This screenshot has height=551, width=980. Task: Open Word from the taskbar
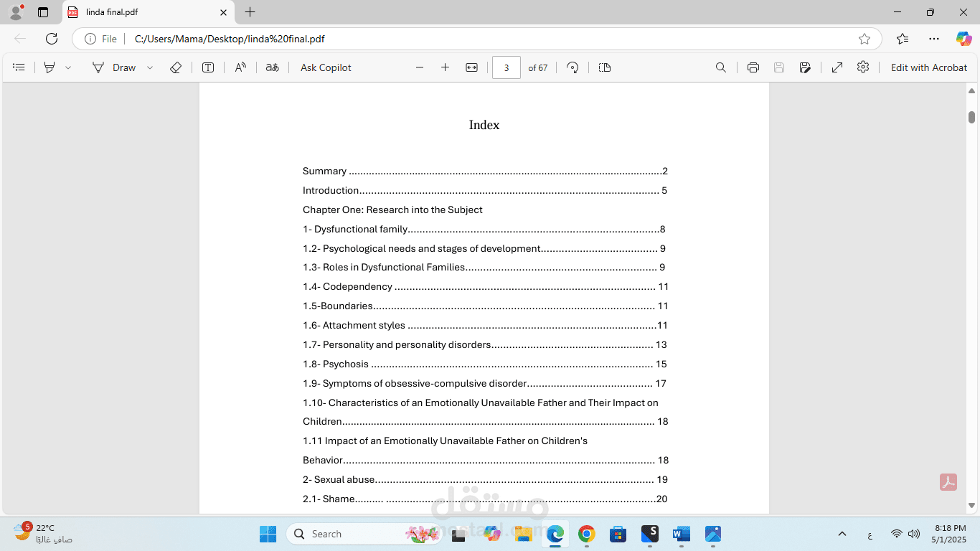pyautogui.click(x=681, y=534)
